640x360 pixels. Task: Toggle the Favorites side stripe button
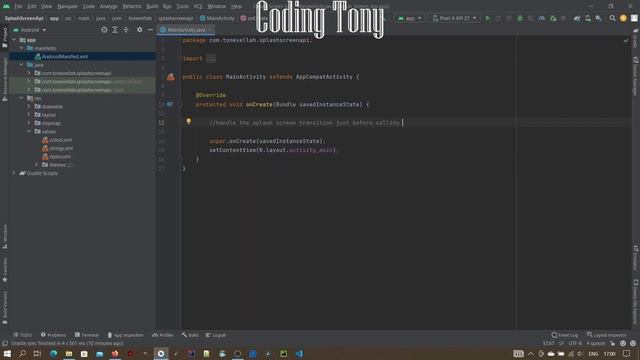click(4, 269)
